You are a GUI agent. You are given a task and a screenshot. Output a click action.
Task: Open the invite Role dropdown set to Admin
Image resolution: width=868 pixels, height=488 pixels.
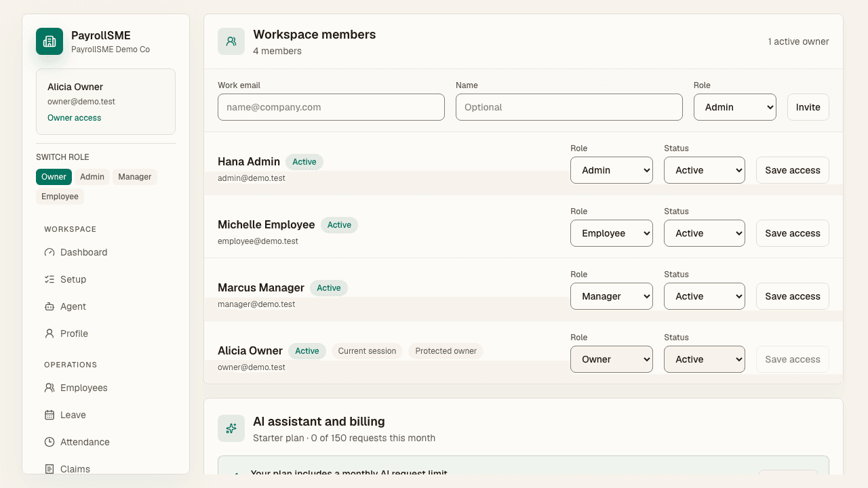click(735, 107)
